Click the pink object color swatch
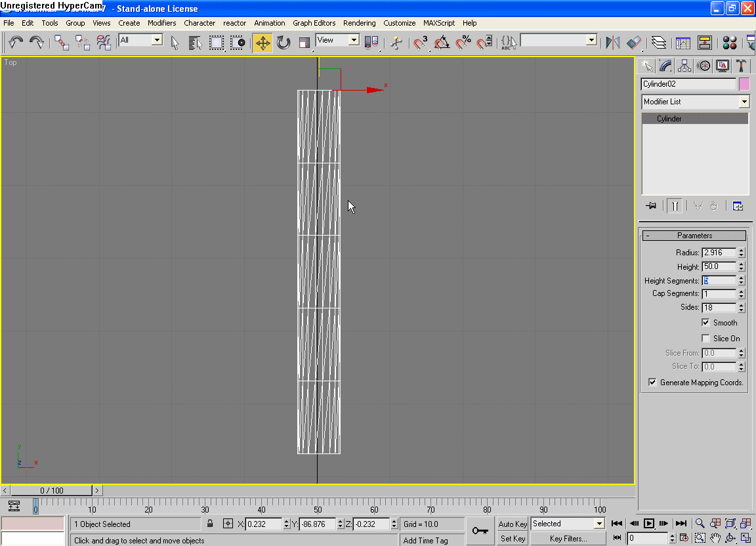The height and width of the screenshot is (546, 756). (744, 84)
